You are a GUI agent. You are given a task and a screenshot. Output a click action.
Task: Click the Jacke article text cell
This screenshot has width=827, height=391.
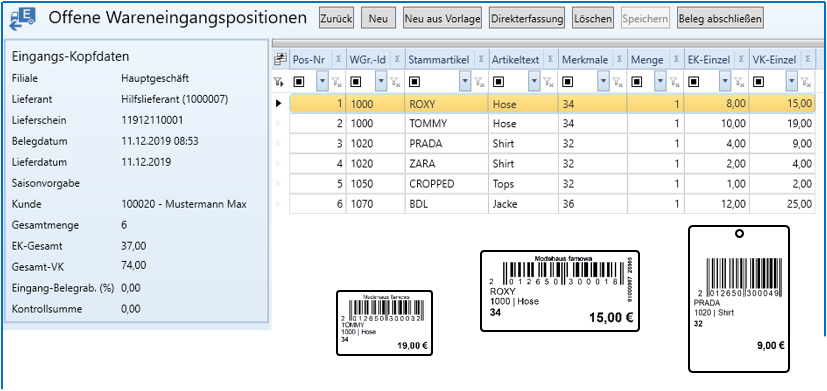(523, 204)
